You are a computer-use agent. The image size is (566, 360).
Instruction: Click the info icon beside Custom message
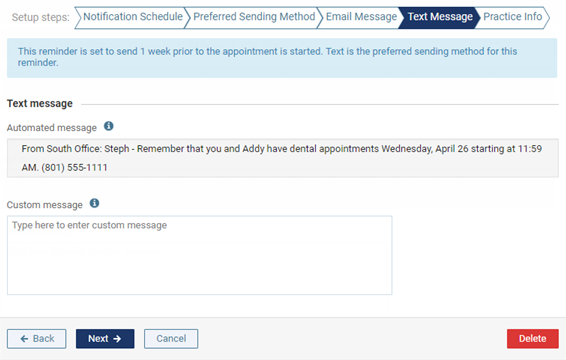(94, 203)
